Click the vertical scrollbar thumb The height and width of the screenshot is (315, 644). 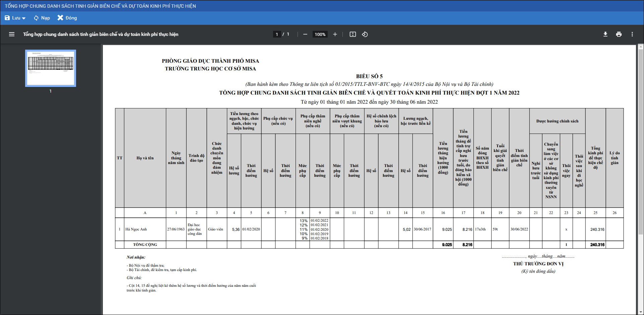[x=641, y=141]
